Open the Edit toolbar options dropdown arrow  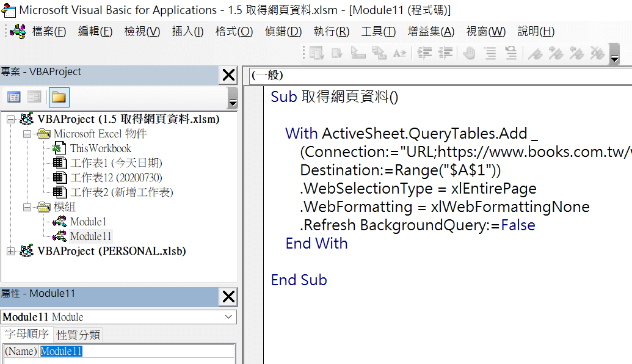coord(614,54)
